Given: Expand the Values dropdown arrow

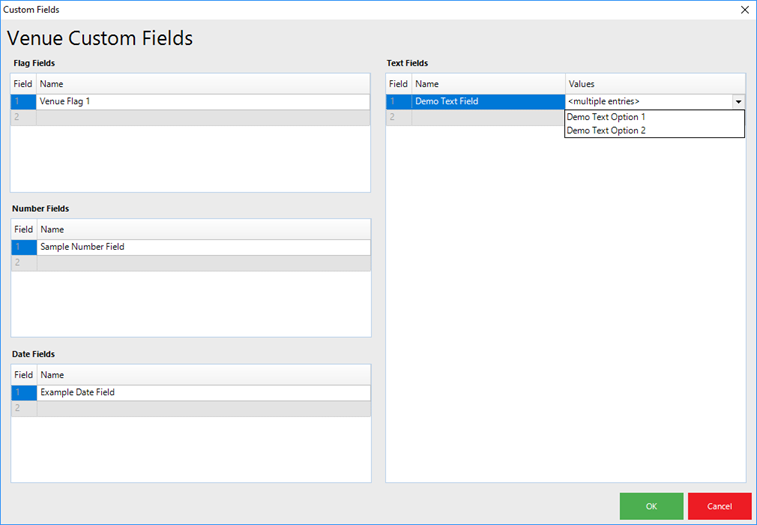Looking at the screenshot, I should [x=738, y=102].
